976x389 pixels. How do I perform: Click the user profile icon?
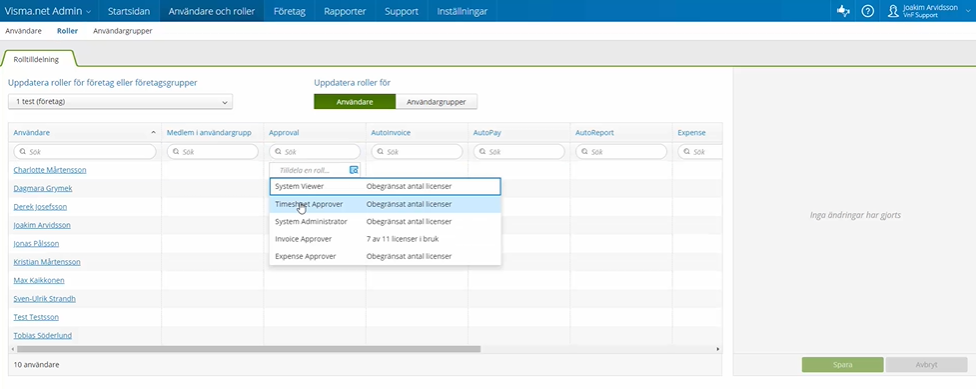pos(893,11)
